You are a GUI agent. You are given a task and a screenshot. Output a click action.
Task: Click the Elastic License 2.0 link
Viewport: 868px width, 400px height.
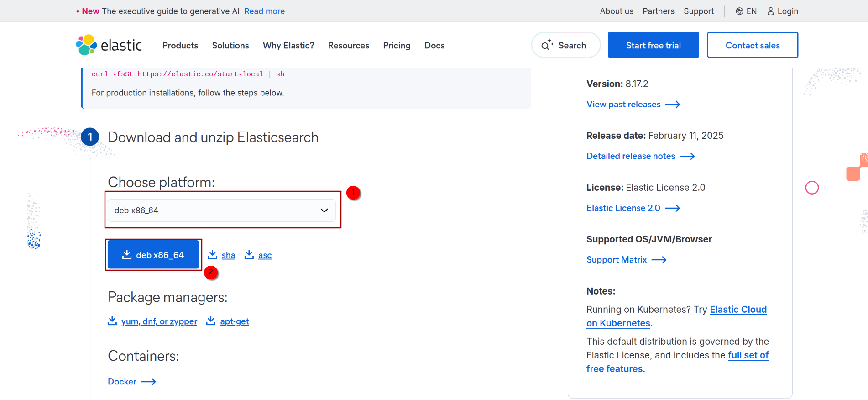pyautogui.click(x=623, y=208)
